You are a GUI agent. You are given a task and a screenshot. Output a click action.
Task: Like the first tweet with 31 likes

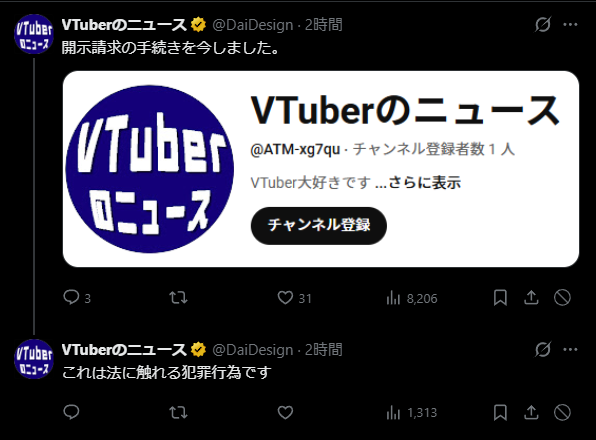[285, 298]
